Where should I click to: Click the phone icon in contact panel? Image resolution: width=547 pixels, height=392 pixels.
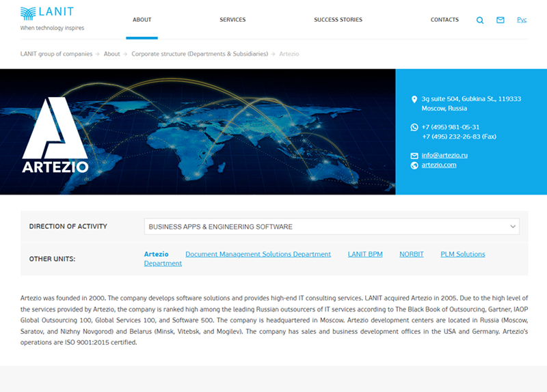click(414, 128)
